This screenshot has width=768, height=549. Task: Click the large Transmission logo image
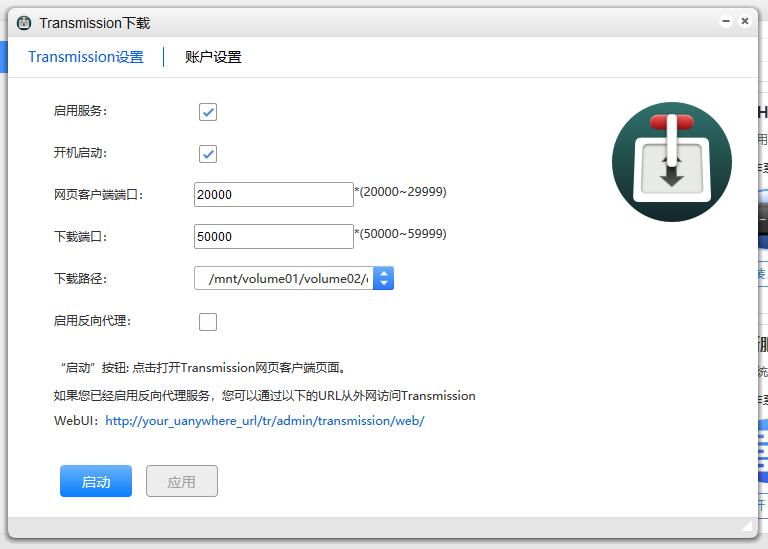[672, 162]
